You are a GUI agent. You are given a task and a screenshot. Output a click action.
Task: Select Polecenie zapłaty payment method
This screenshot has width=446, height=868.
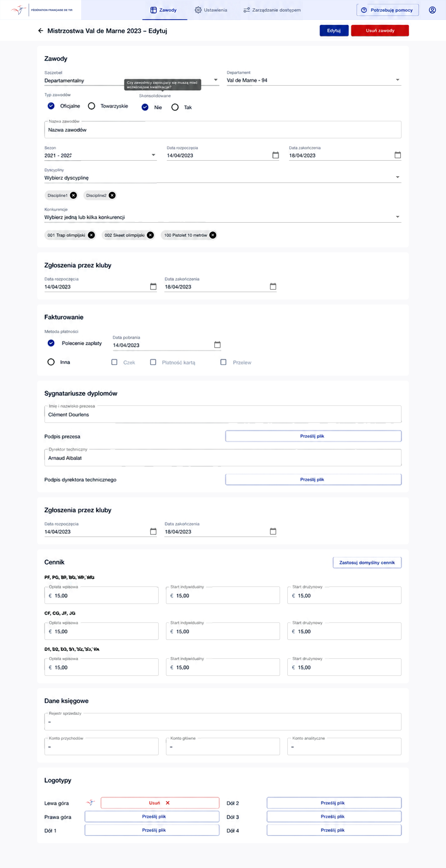pos(51,343)
